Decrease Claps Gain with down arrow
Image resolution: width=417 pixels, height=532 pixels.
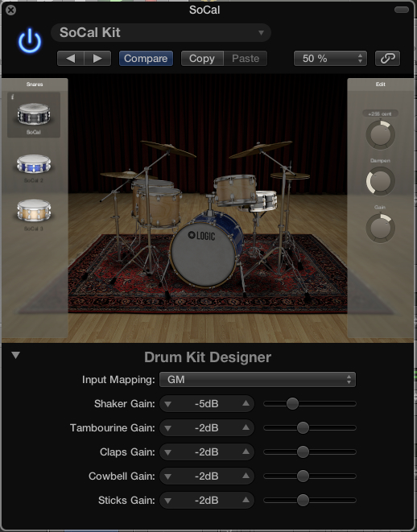click(x=167, y=452)
